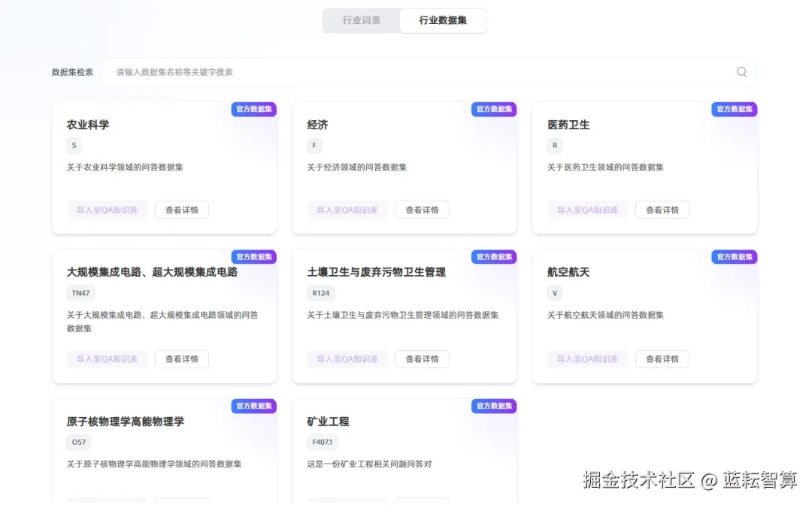This screenshot has width=812, height=505.
Task: Switch to the 行业词表 tab
Action: tap(361, 20)
